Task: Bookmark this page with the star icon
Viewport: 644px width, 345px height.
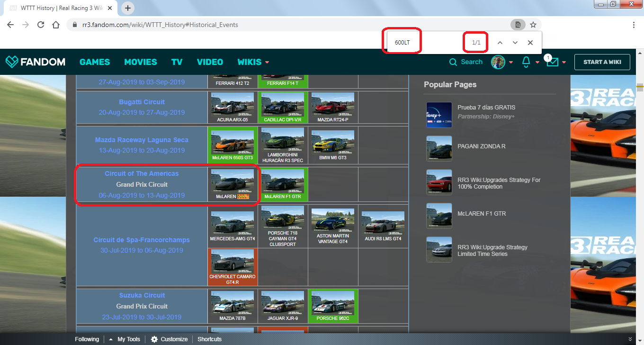Action: pyautogui.click(x=533, y=25)
